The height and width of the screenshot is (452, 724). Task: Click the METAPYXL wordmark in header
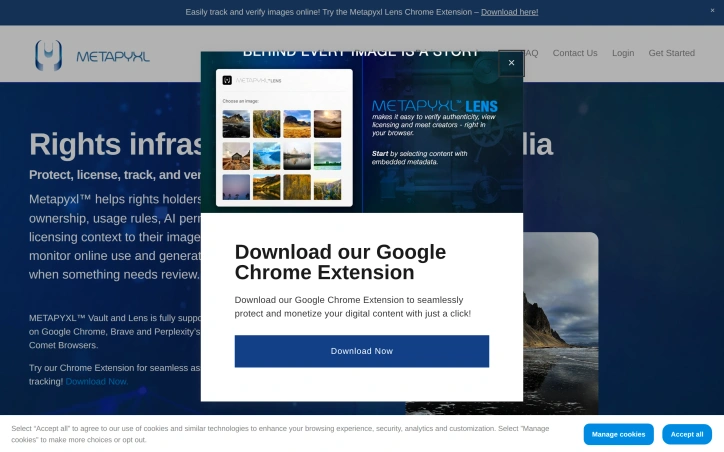[113, 57]
